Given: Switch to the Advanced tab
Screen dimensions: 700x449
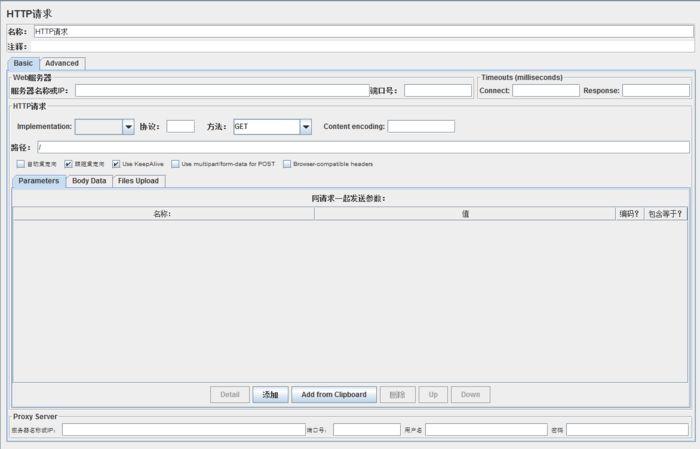Looking at the screenshot, I should pyautogui.click(x=62, y=63).
